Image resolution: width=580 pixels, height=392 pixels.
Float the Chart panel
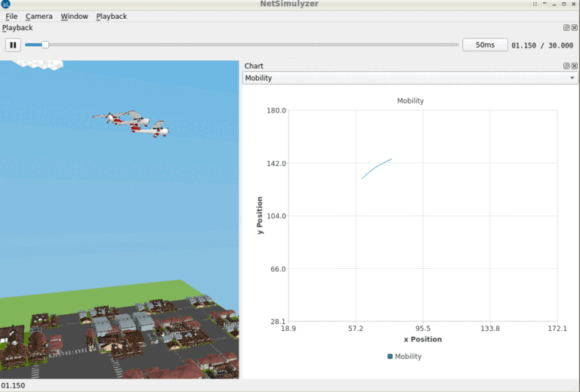coord(566,66)
